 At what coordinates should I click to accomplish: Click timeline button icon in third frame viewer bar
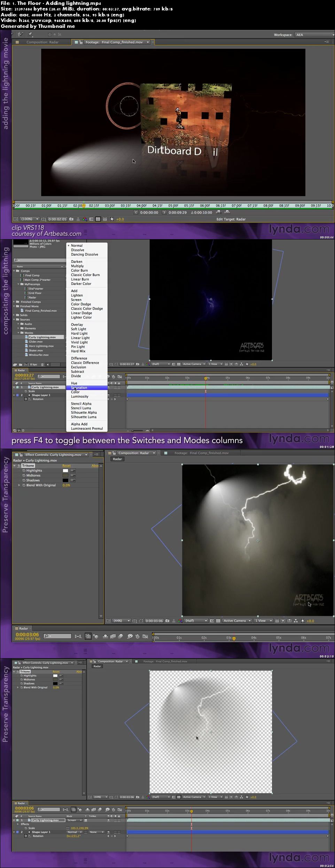[289, 621]
